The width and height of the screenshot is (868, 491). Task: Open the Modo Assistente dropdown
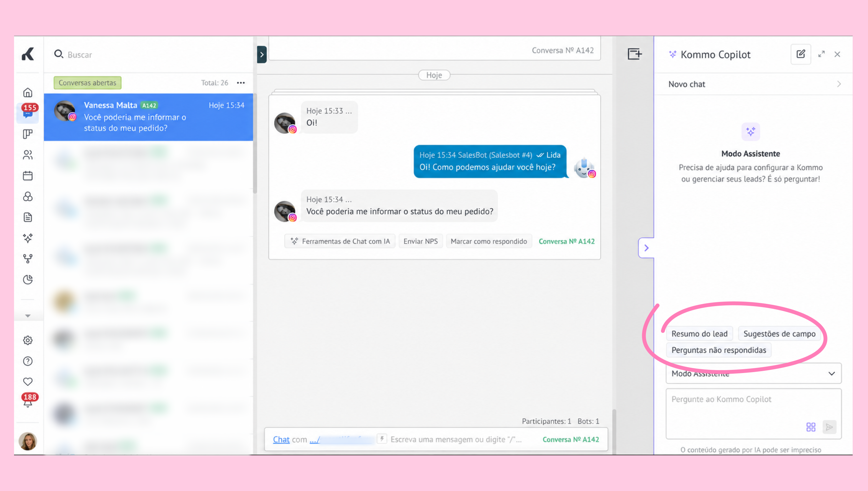tap(753, 373)
